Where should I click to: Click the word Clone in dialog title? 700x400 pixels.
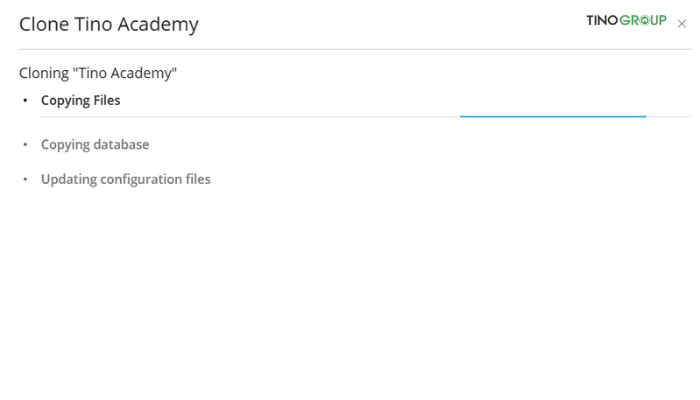44,24
